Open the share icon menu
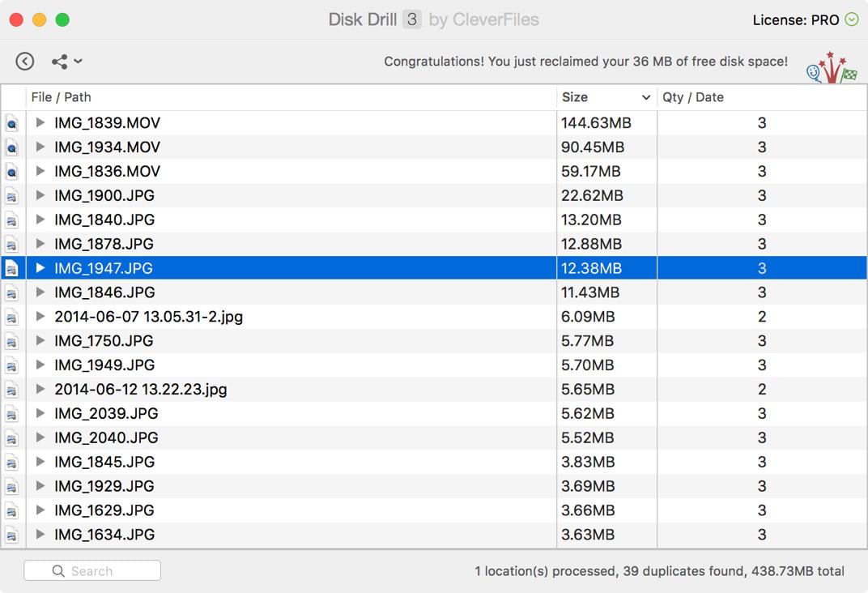 point(60,62)
